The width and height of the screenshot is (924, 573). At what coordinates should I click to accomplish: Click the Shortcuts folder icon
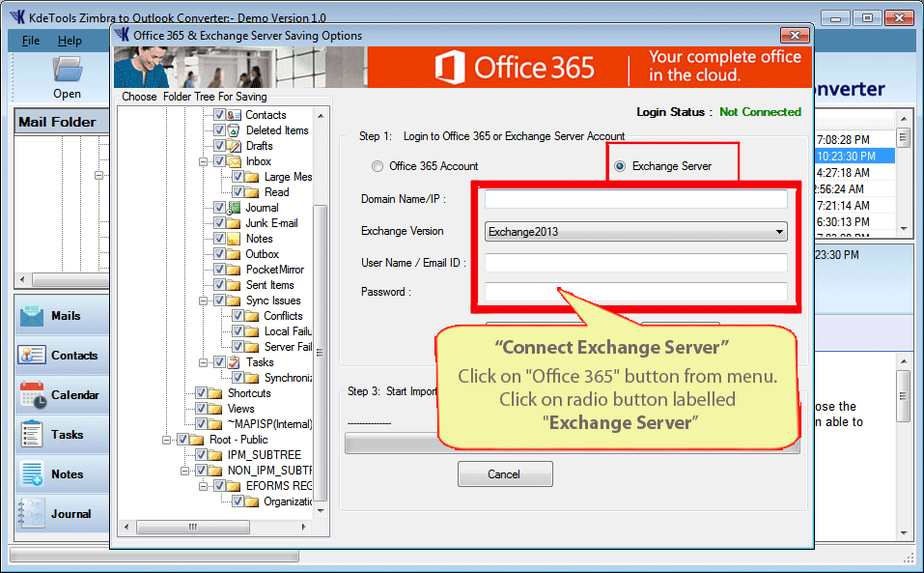tap(215, 393)
